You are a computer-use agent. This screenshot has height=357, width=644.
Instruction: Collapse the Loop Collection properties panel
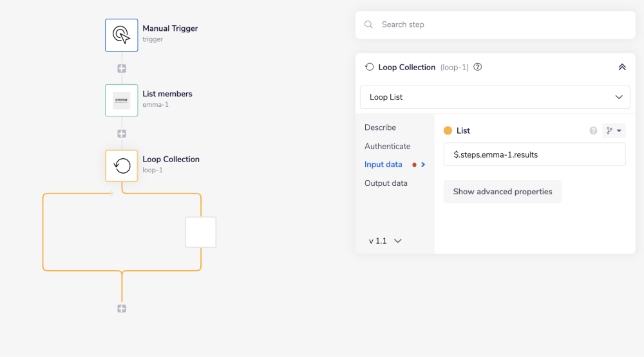click(621, 67)
